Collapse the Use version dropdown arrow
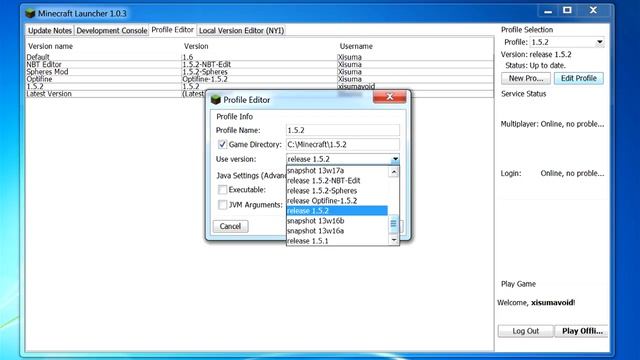640x360 pixels. (x=395, y=159)
